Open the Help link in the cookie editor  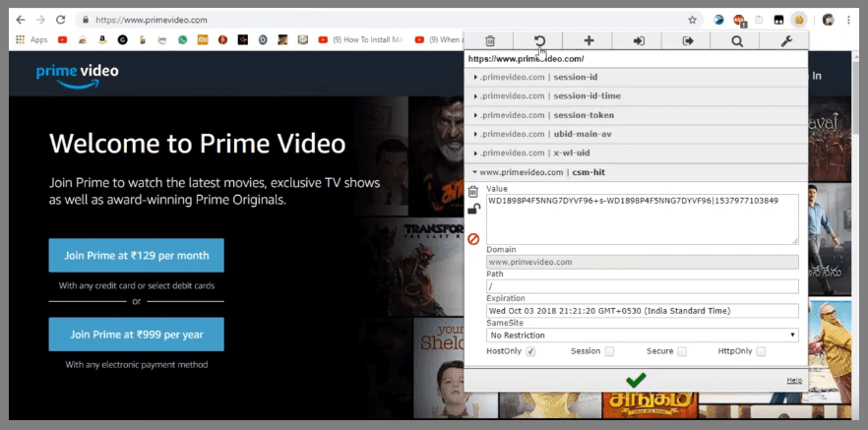tap(794, 380)
